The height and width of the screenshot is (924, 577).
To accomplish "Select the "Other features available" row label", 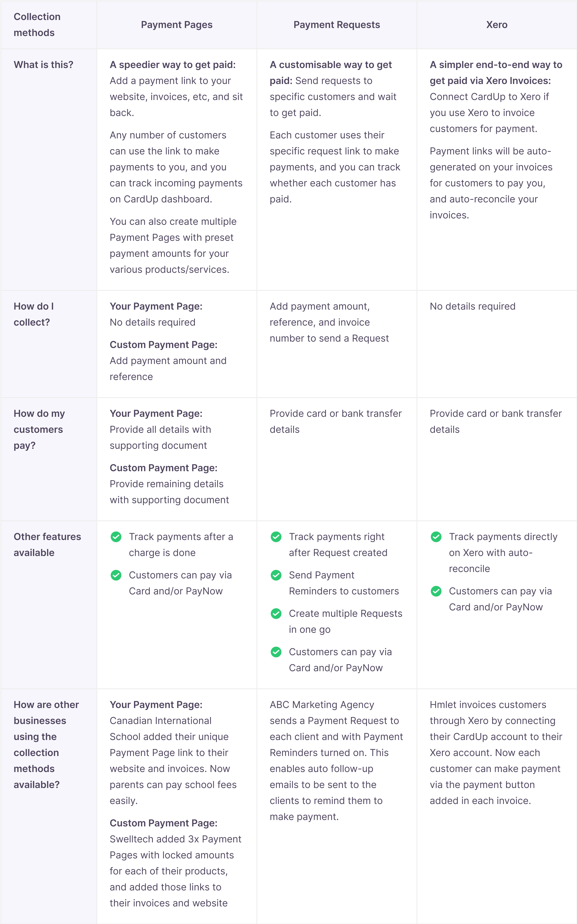I will 47,544.
